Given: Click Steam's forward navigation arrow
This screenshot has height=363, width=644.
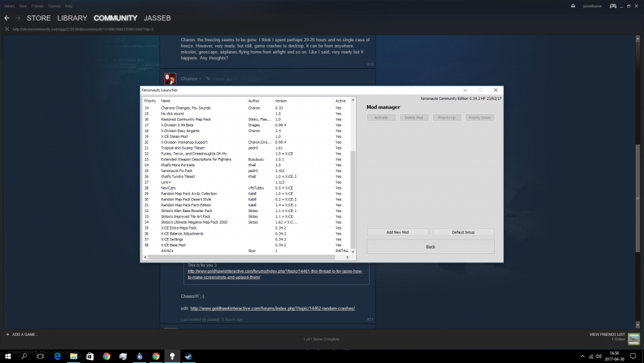Looking at the screenshot, I should click(x=17, y=18).
